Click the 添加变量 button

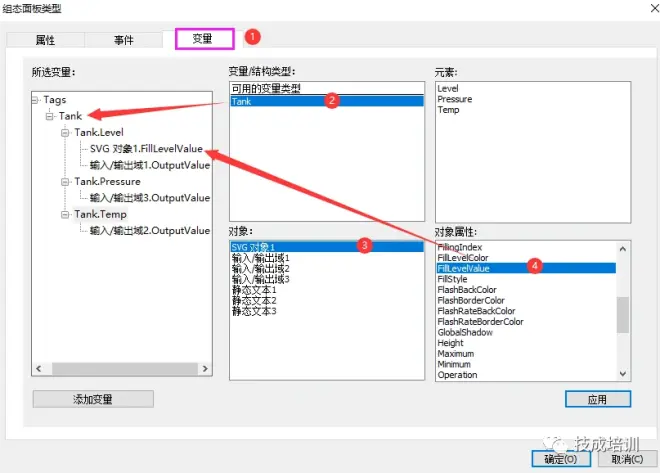tap(93, 399)
